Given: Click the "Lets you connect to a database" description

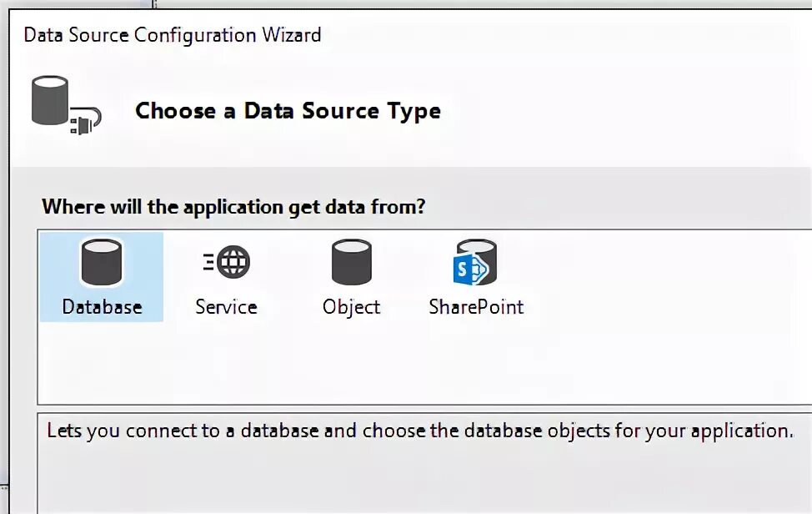Looking at the screenshot, I should click(x=420, y=431).
